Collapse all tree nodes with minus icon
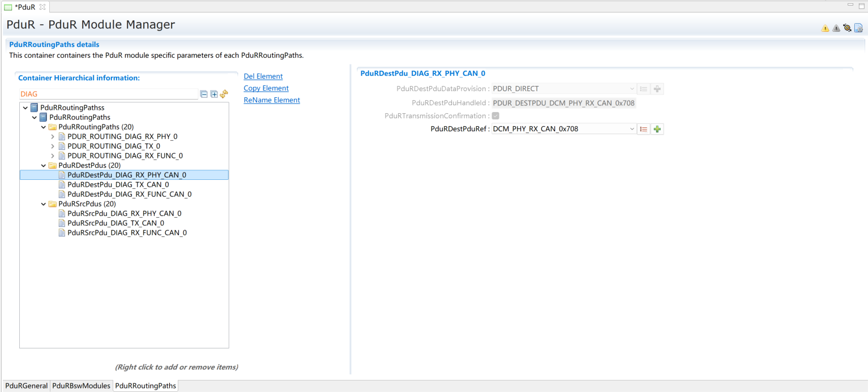This screenshot has width=868, height=392. [x=204, y=94]
